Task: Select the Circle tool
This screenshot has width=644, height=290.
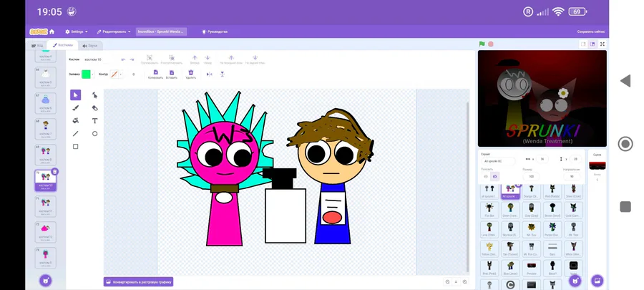Action: coord(94,133)
